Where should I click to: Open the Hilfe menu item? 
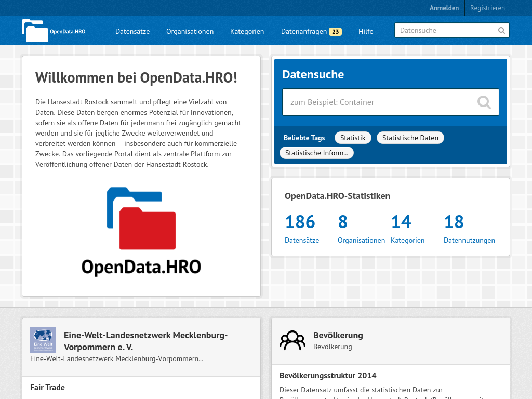pos(366,31)
